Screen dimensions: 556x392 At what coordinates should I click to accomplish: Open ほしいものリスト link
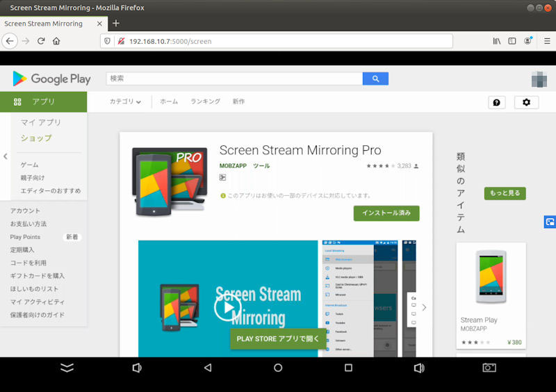pos(34,288)
